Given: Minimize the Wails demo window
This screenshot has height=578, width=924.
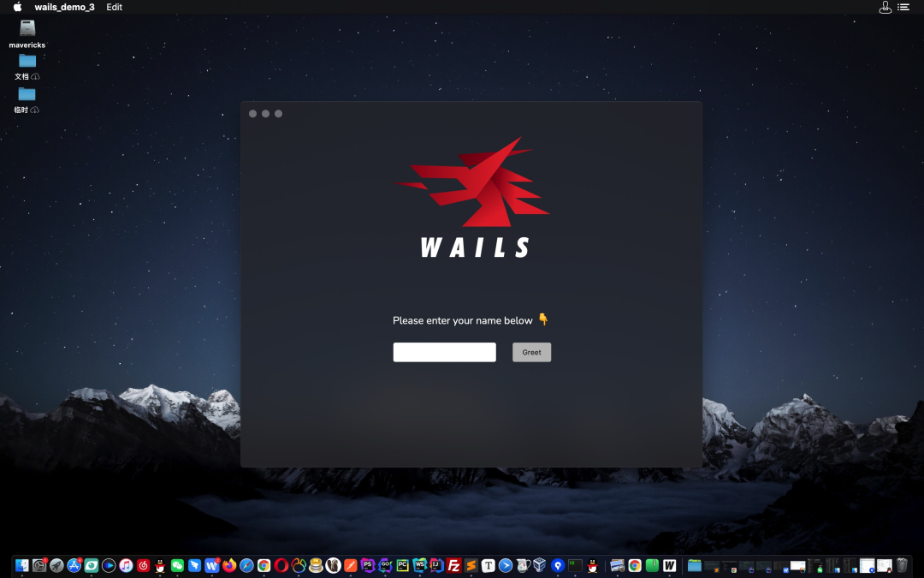Looking at the screenshot, I should (266, 113).
